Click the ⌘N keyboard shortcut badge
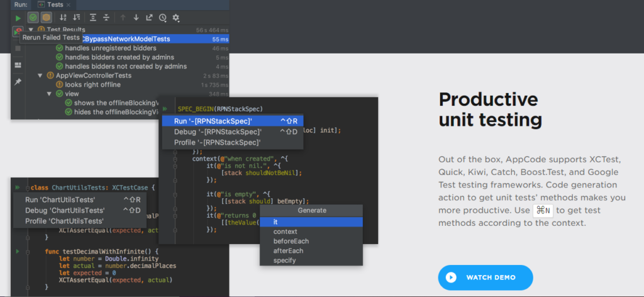 (x=543, y=211)
